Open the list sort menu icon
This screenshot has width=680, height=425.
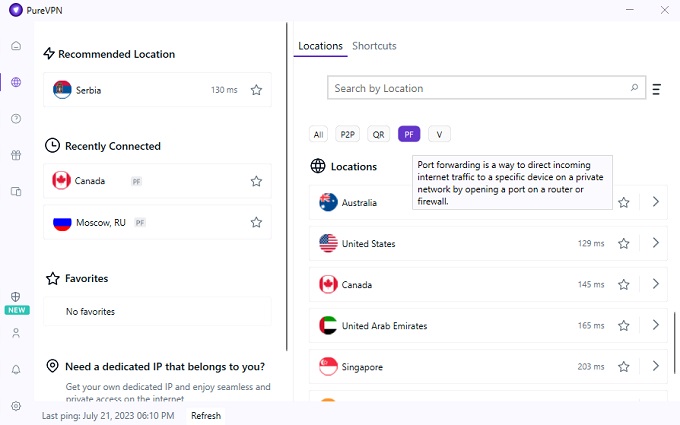click(657, 89)
